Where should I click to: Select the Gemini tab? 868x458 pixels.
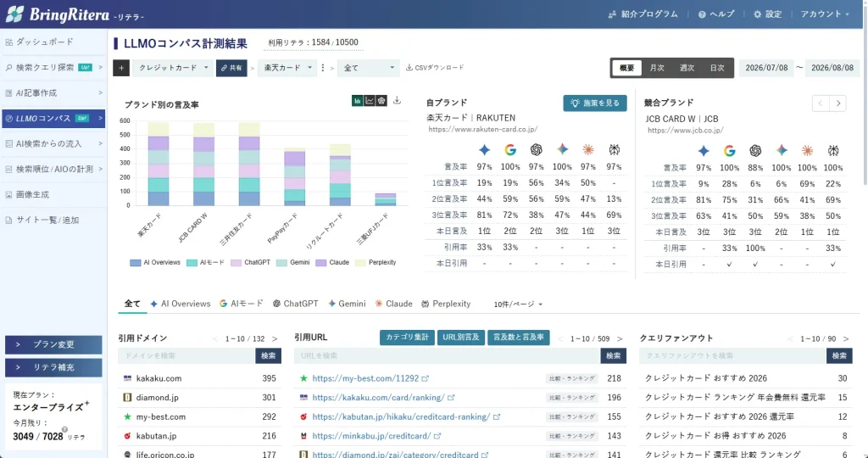pos(347,304)
